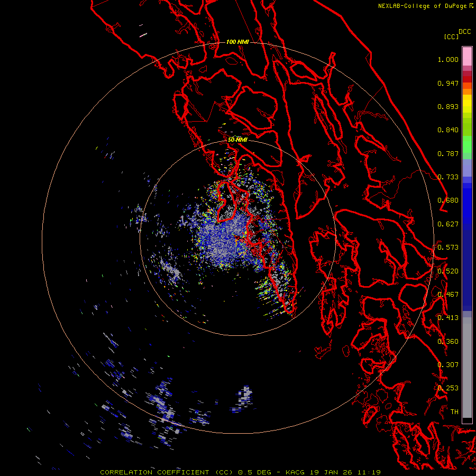Select the 0.253 scale value

(x=448, y=388)
